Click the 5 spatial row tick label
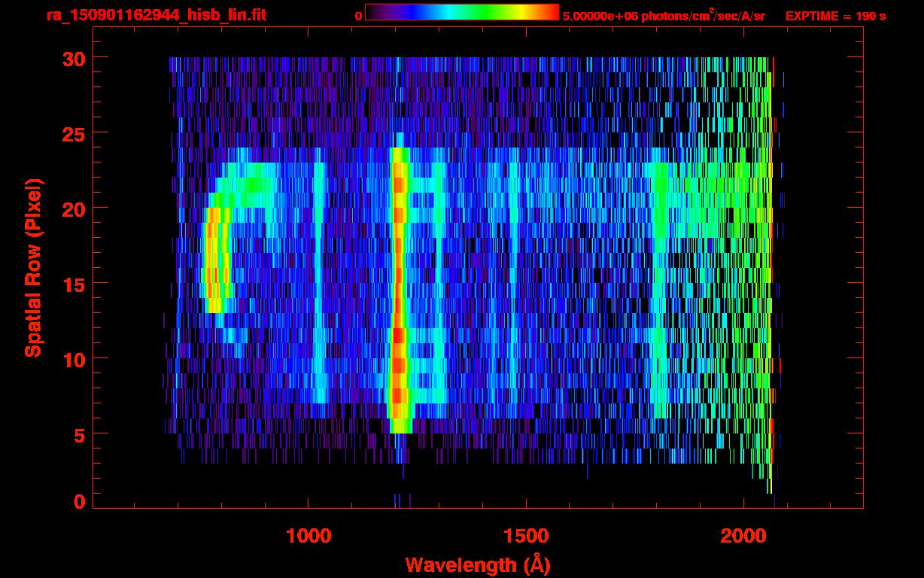The image size is (924, 578). pos(81,434)
